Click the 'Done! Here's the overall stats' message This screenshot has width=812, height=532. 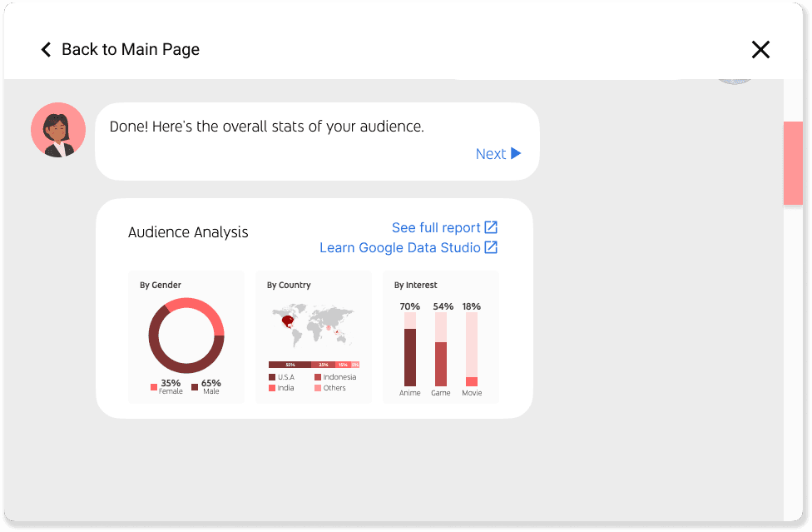pyautogui.click(x=267, y=127)
